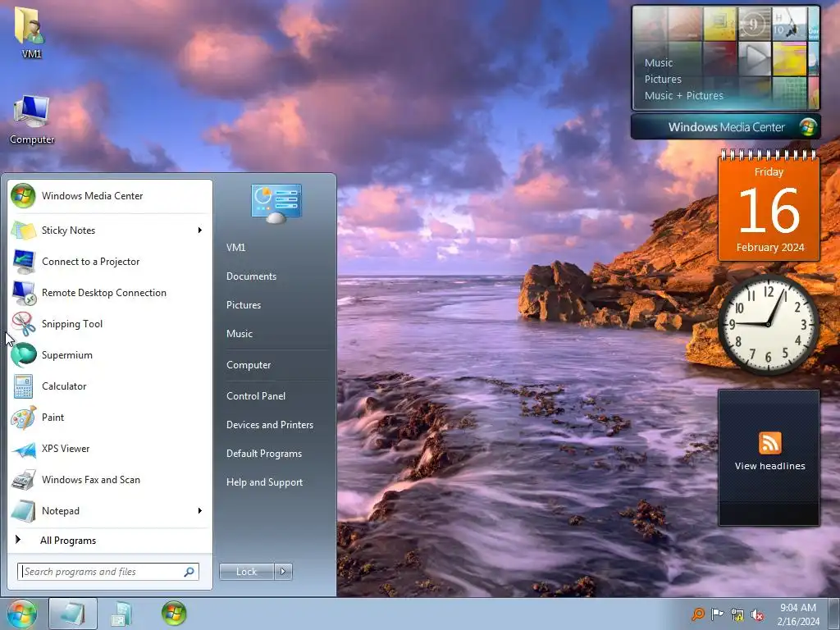This screenshot has width=840, height=630.
Task: Click the magnifier icon in system tray
Action: pos(697,614)
